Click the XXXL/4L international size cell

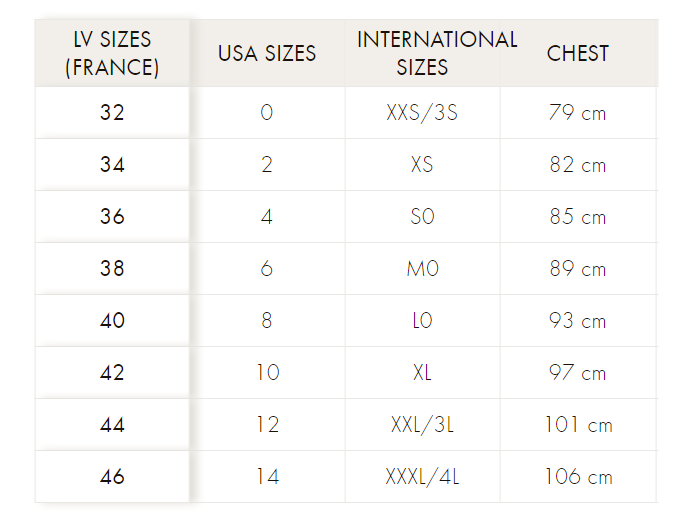tap(422, 477)
